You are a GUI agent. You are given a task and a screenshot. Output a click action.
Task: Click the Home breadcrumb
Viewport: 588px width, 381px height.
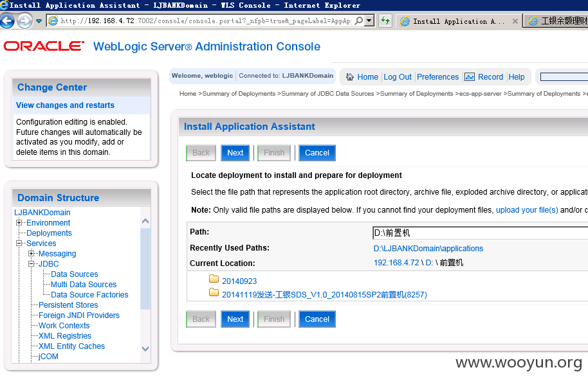[x=187, y=94]
